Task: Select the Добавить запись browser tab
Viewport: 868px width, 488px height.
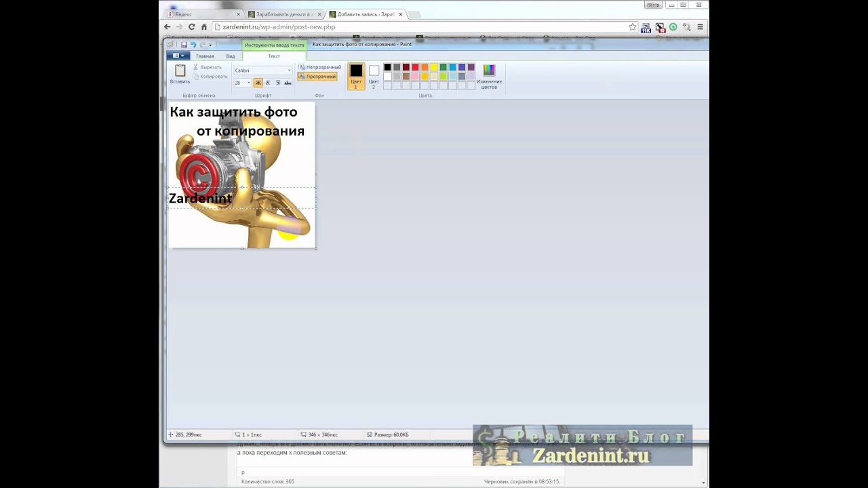Action: pyautogui.click(x=365, y=14)
